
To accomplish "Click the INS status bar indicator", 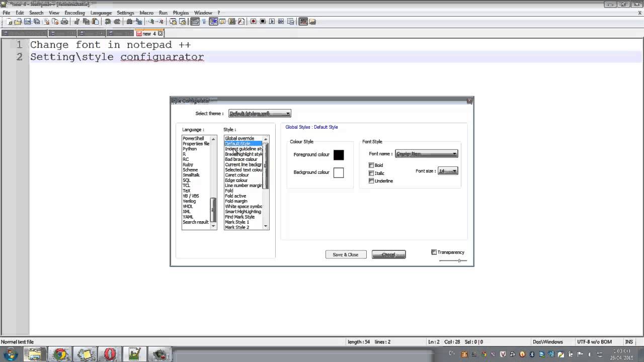I will point(629,342).
